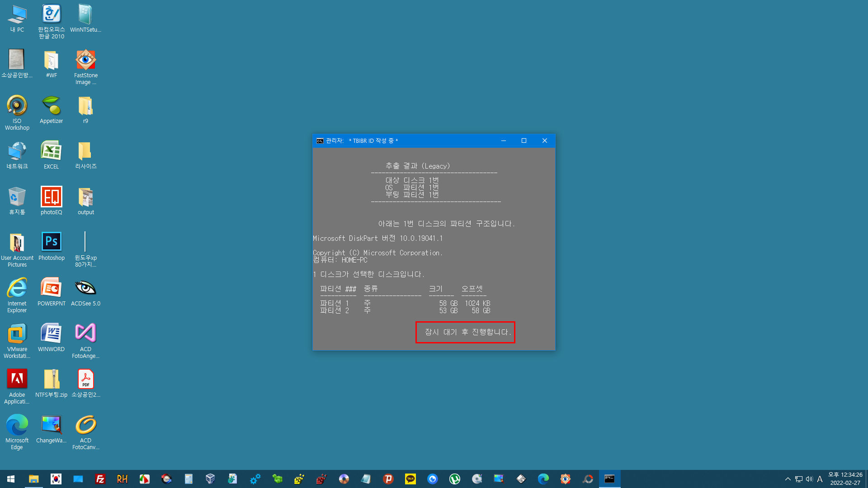Toggle the IME input mode indicator A

pyautogui.click(x=820, y=479)
